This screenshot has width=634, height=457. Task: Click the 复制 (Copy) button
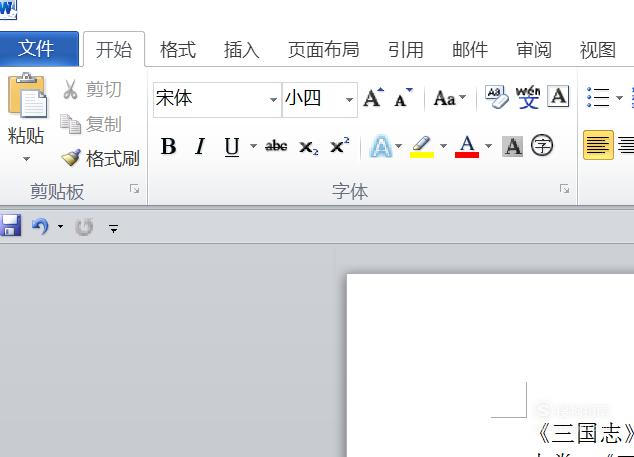[91, 124]
